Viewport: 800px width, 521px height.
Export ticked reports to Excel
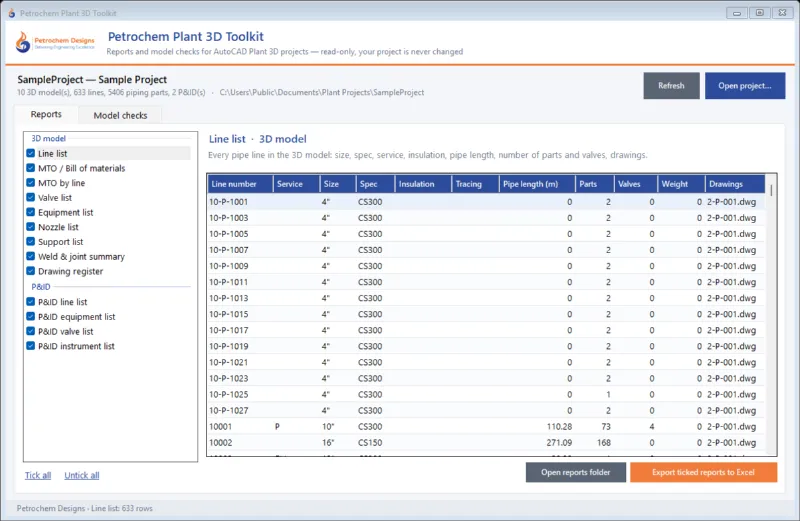[x=704, y=472]
